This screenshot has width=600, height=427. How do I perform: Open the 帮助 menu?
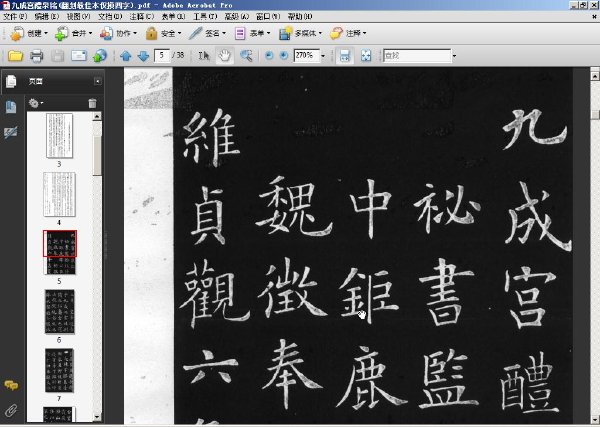click(x=300, y=16)
